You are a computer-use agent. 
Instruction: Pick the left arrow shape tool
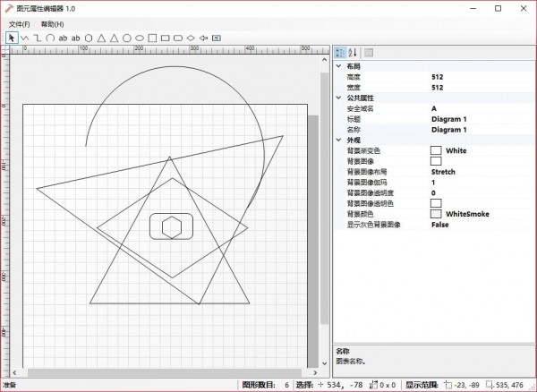point(204,38)
